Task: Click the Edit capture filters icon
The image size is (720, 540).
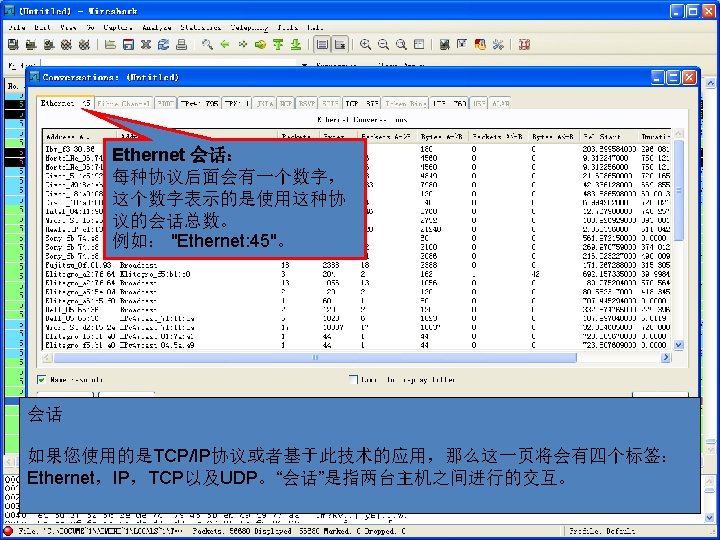Action: pos(444,45)
